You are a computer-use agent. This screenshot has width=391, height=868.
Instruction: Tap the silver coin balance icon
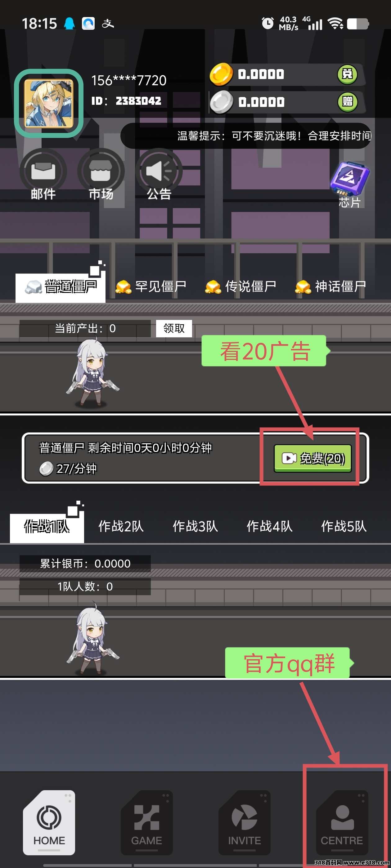pyautogui.click(x=221, y=102)
